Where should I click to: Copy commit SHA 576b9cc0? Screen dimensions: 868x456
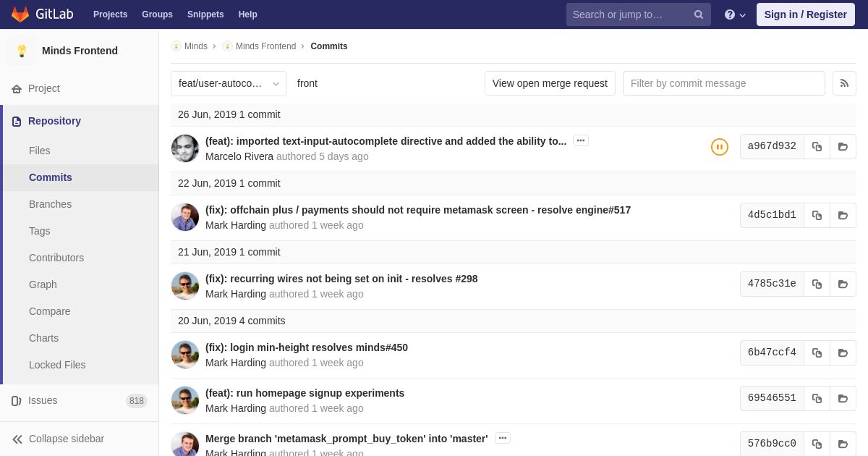[817, 444]
